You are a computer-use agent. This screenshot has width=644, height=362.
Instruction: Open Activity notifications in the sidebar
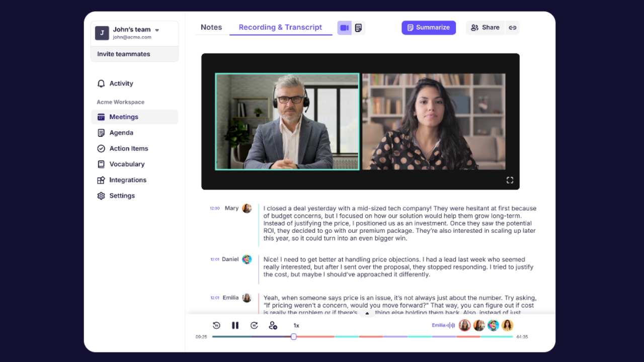pyautogui.click(x=121, y=83)
